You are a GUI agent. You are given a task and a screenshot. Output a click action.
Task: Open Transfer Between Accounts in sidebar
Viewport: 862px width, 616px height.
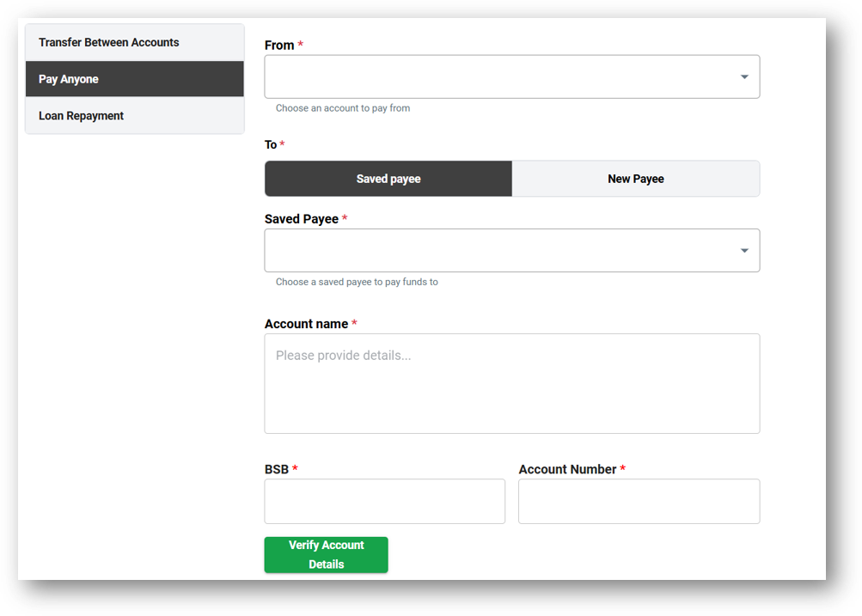(x=109, y=42)
